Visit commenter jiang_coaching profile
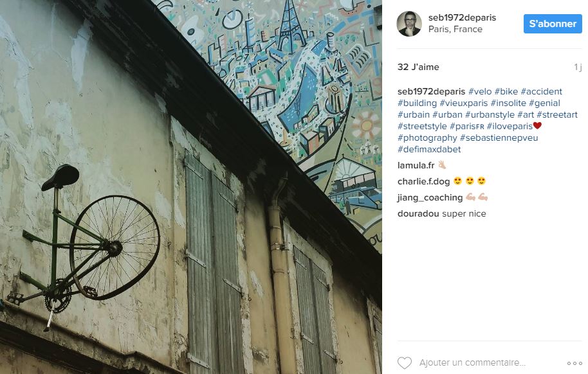This screenshot has height=374, width=588. [x=430, y=197]
